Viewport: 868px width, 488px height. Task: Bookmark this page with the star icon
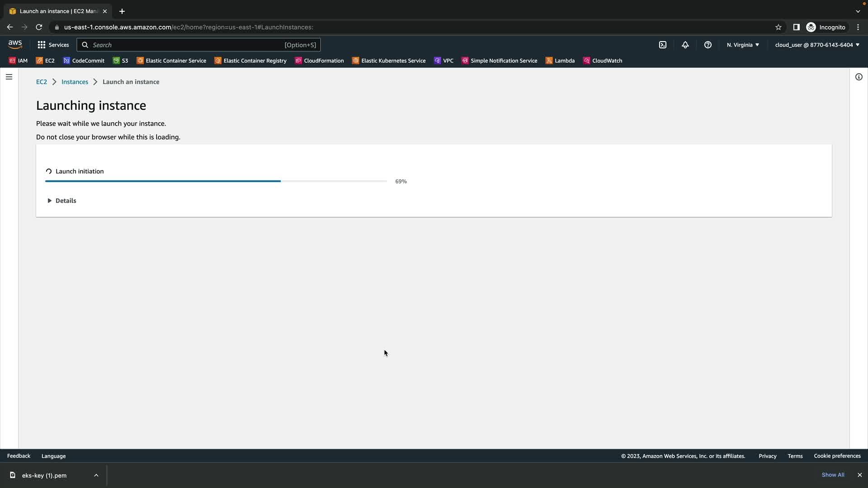pos(778,27)
